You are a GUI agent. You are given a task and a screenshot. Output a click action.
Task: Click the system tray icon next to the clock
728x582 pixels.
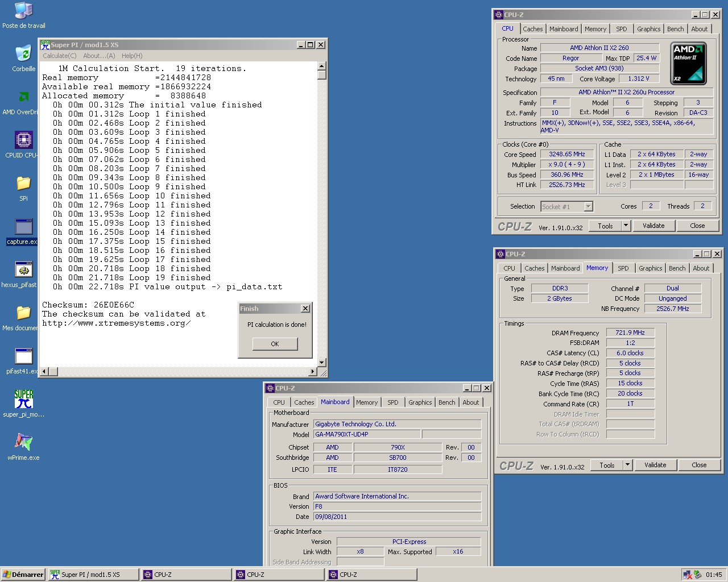698,575
